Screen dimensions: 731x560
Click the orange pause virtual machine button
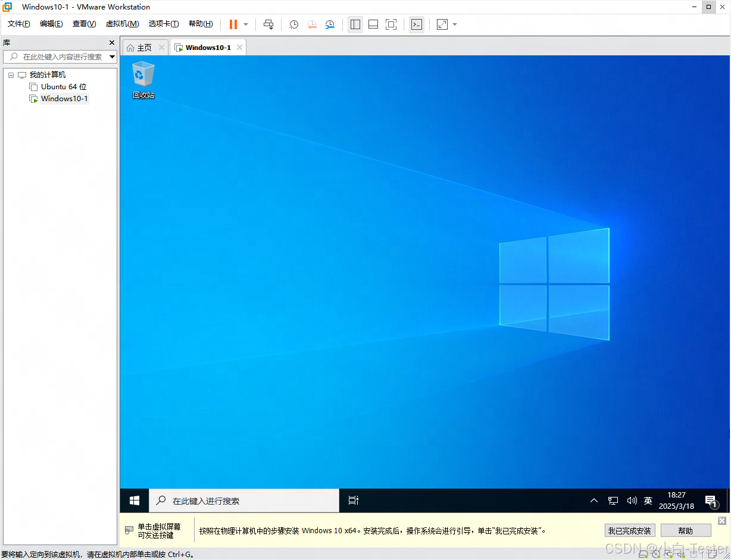pyautogui.click(x=233, y=24)
